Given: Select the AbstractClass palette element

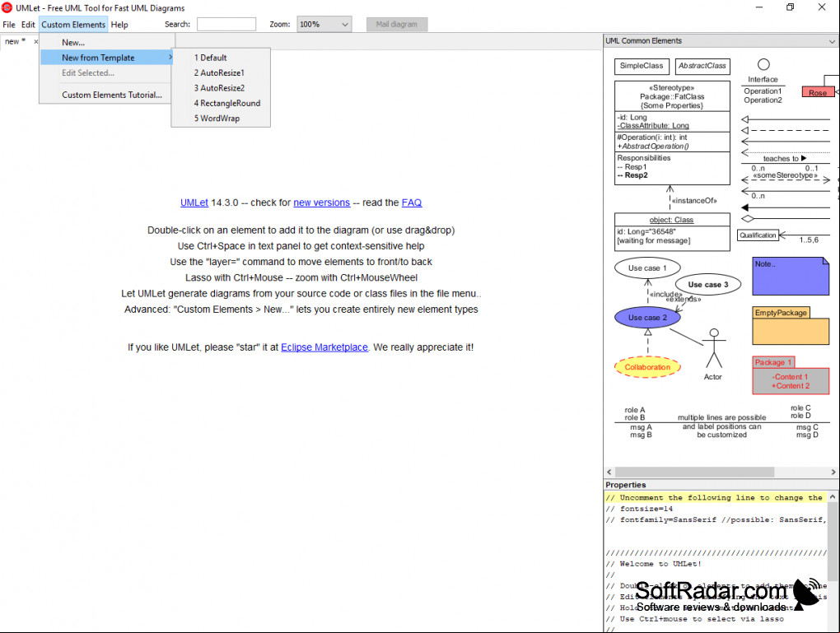Looking at the screenshot, I should (x=702, y=66).
